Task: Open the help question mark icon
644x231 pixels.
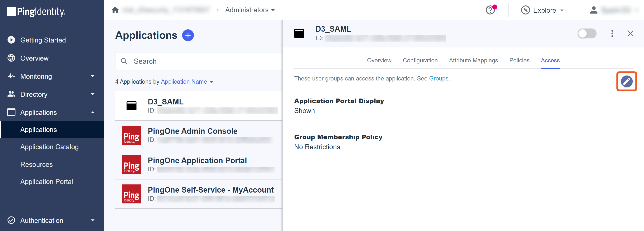Action: [490, 10]
